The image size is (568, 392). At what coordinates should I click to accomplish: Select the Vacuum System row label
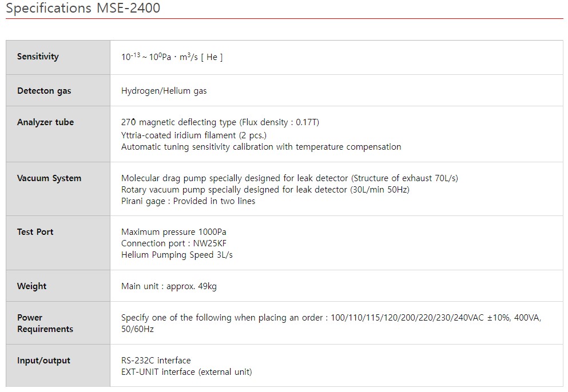[49, 178]
